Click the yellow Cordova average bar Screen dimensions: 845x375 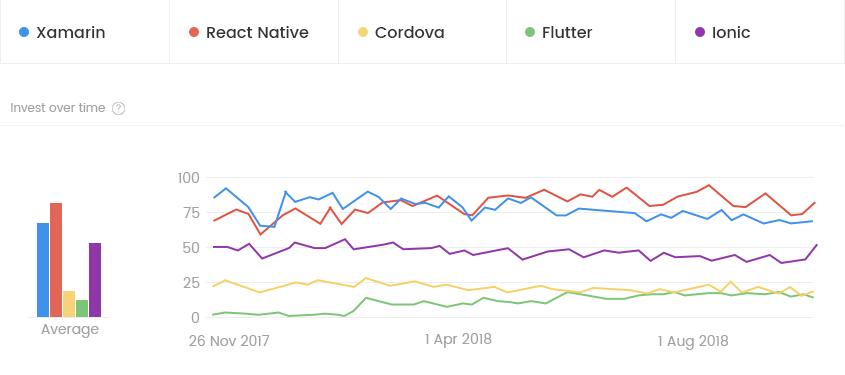coord(69,304)
